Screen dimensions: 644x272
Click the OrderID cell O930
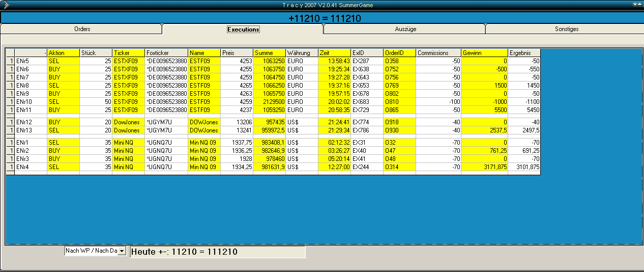[399, 130]
